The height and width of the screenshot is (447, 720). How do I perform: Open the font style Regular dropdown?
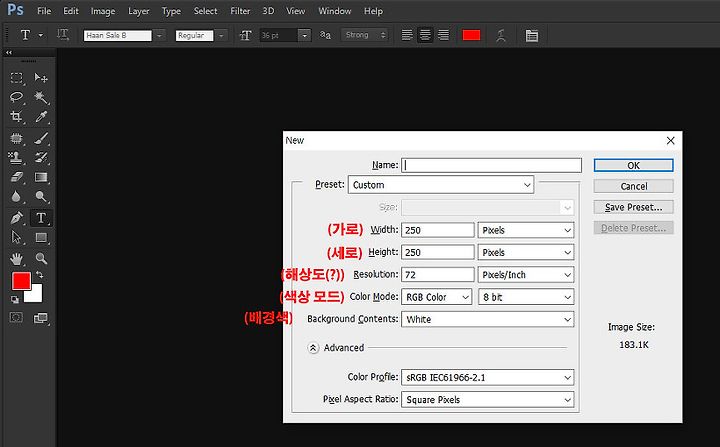pyautogui.click(x=221, y=35)
